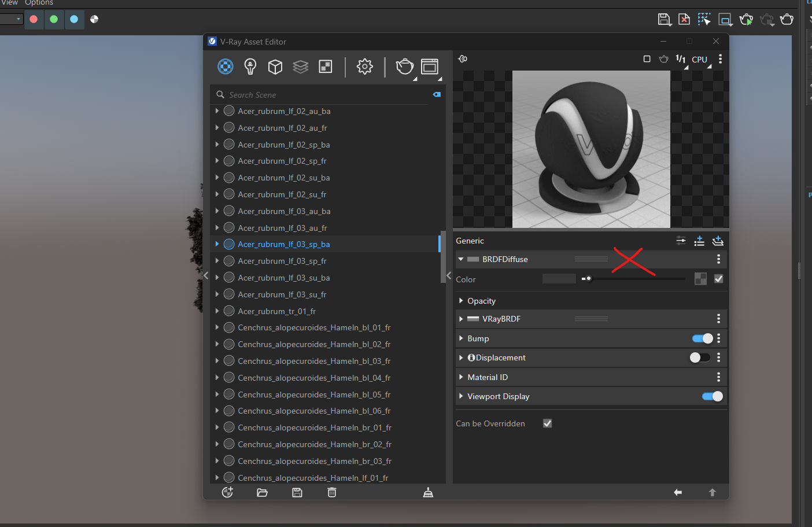This screenshot has height=527, width=812.
Task: Click the sliders icon in Generic header
Action: point(681,241)
